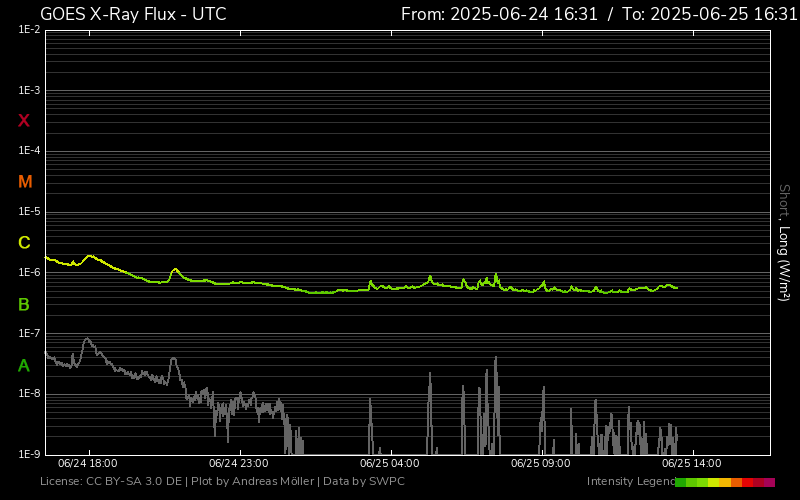
Task: Click the Intensity Legend color gradient bar
Action: coord(725,482)
